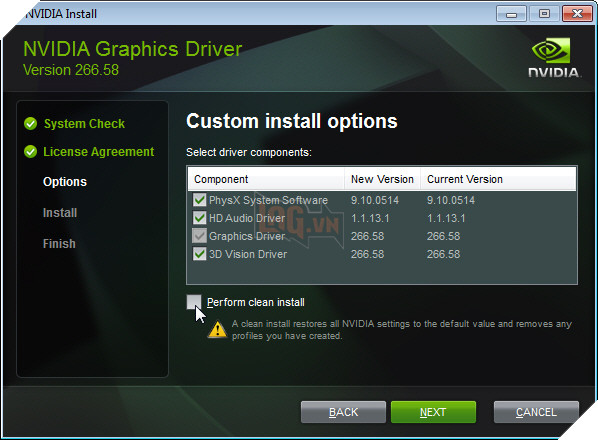Select the Graphics Driver row label
The image size is (598, 440).
(x=247, y=236)
